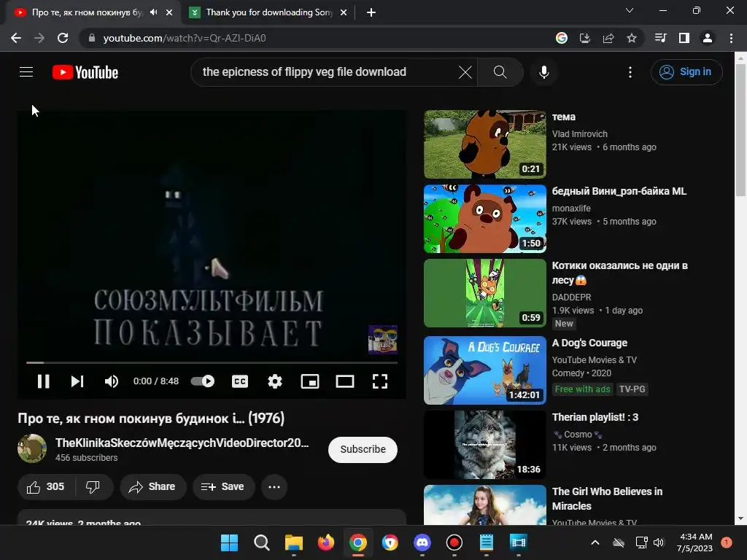The image size is (747, 560).
Task: Toggle the autoplay switch
Action: point(203,381)
